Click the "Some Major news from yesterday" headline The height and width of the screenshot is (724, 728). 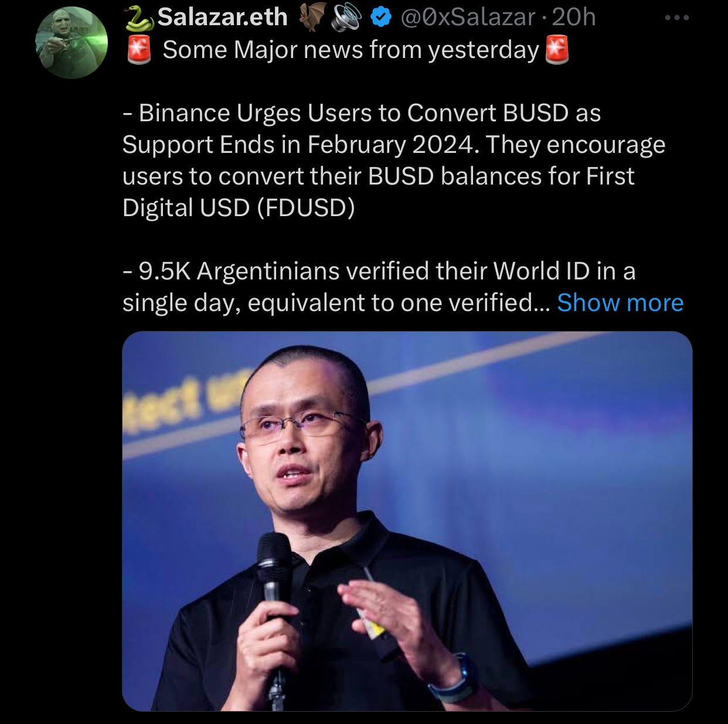(351, 50)
